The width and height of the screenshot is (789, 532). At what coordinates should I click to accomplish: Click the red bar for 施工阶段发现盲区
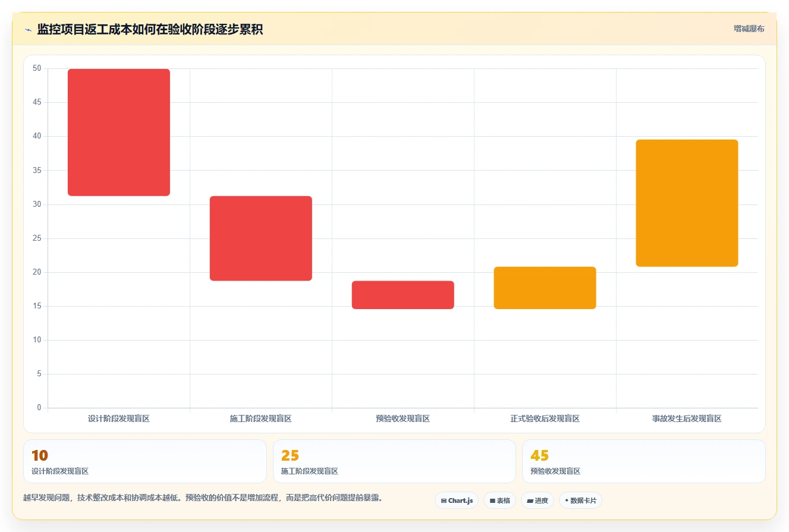pyautogui.click(x=261, y=238)
